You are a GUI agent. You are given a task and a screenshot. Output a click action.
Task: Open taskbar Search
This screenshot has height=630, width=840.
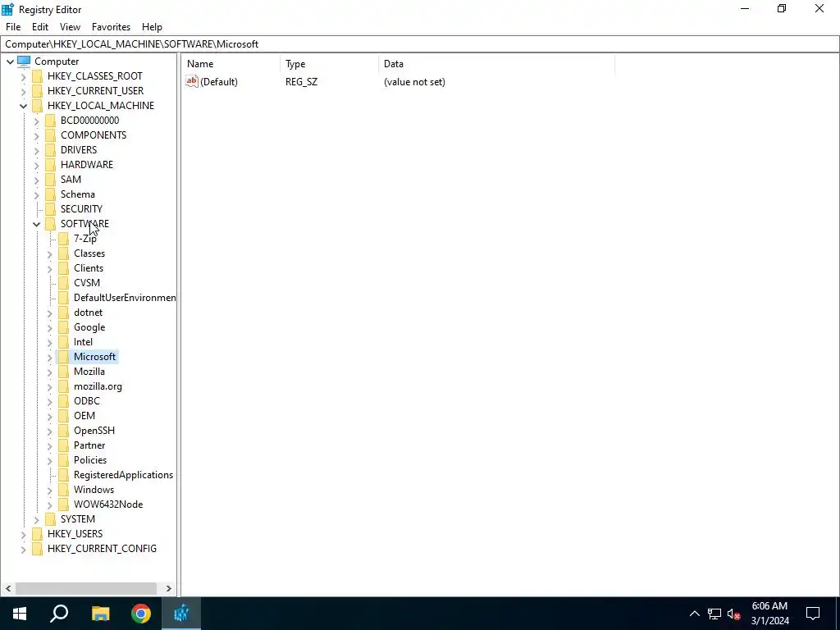[59, 614]
